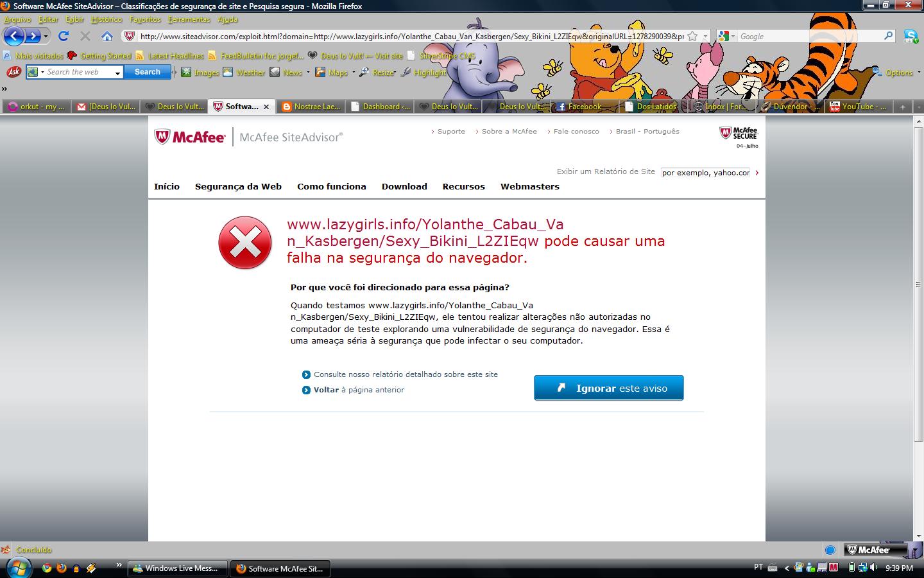Expand the News dropdown arrow
924x578 pixels.
[x=308, y=73]
